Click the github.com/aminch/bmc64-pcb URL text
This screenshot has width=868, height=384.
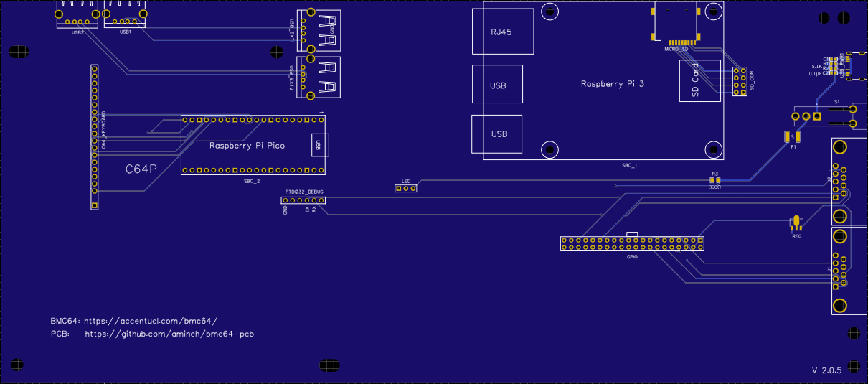coord(170,334)
